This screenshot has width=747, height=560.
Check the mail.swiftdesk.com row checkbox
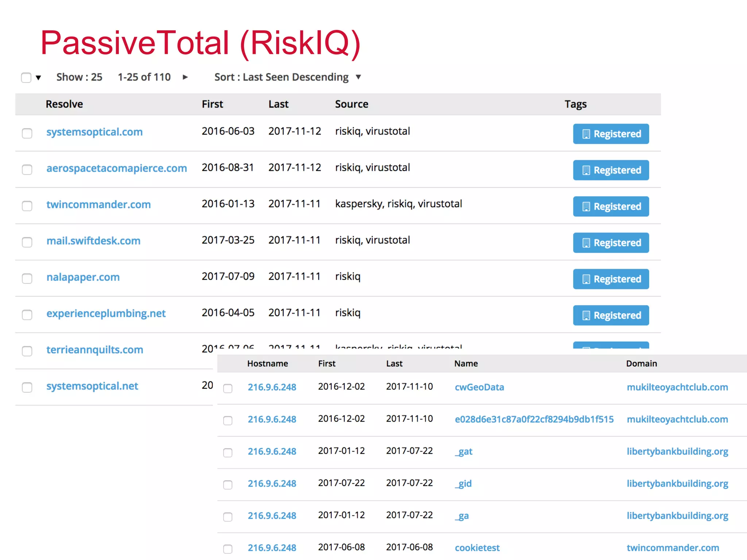point(27,242)
